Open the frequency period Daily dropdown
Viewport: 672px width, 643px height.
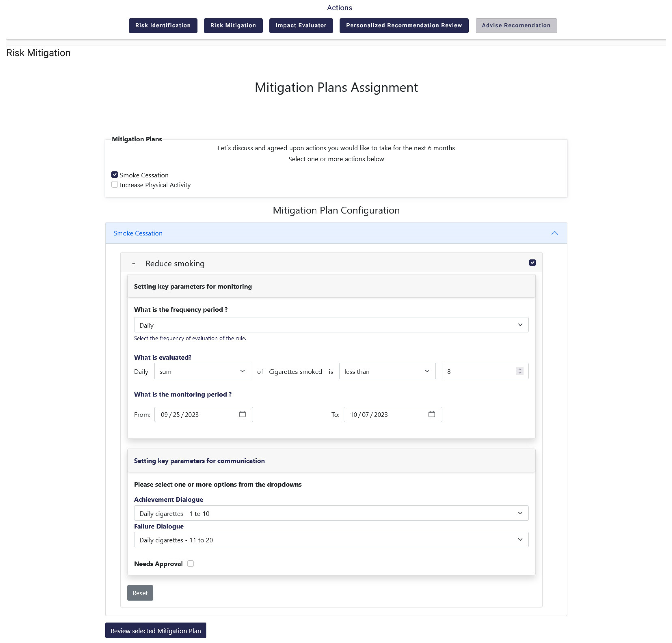point(331,325)
